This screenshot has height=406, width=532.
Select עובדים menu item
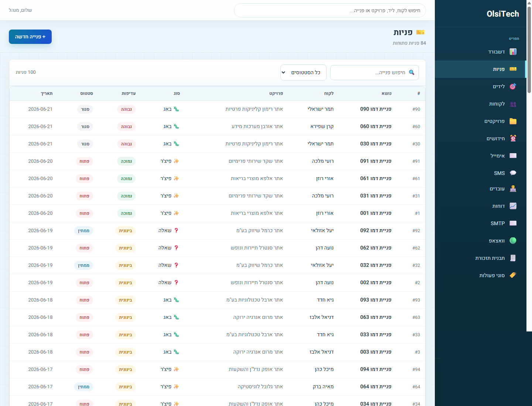[480, 189]
